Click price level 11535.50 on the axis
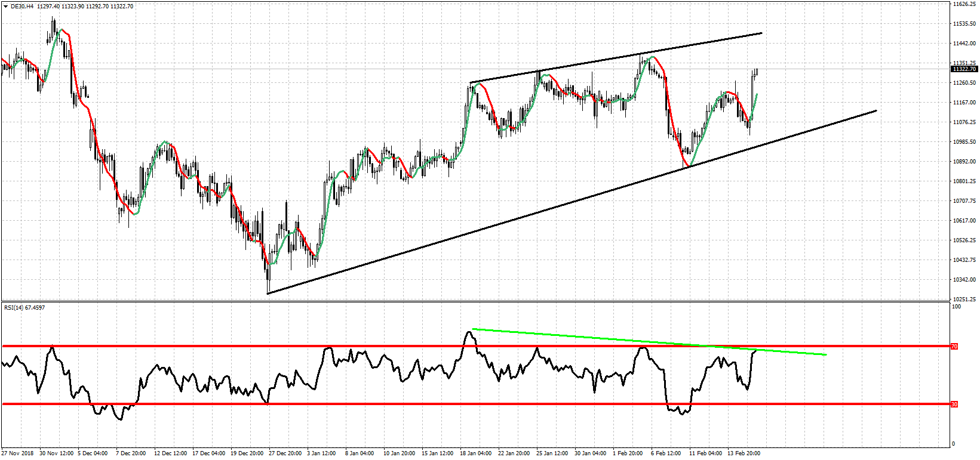980x460 pixels. point(964,24)
